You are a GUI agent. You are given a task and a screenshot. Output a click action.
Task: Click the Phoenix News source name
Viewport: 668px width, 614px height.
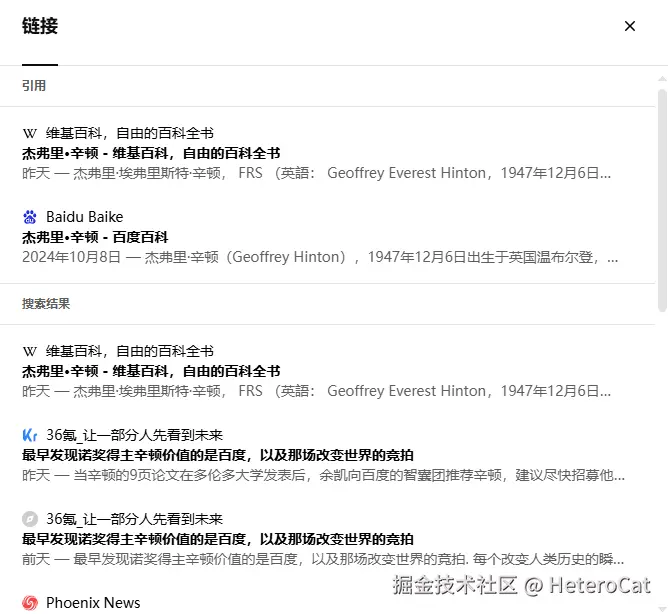(93, 603)
